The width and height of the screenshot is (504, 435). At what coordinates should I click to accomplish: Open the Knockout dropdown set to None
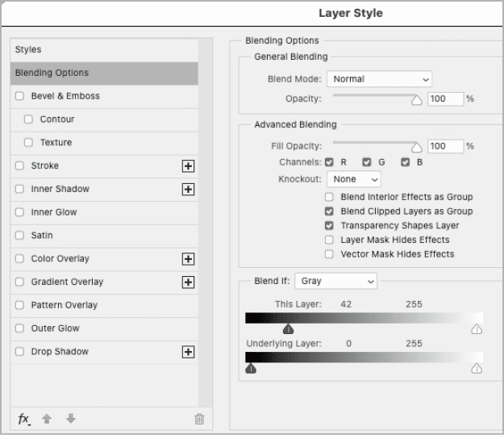(353, 179)
